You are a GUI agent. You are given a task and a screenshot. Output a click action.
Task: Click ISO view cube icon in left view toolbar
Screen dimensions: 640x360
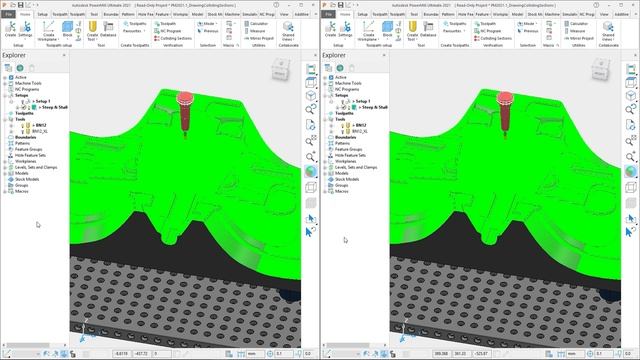(x=311, y=96)
